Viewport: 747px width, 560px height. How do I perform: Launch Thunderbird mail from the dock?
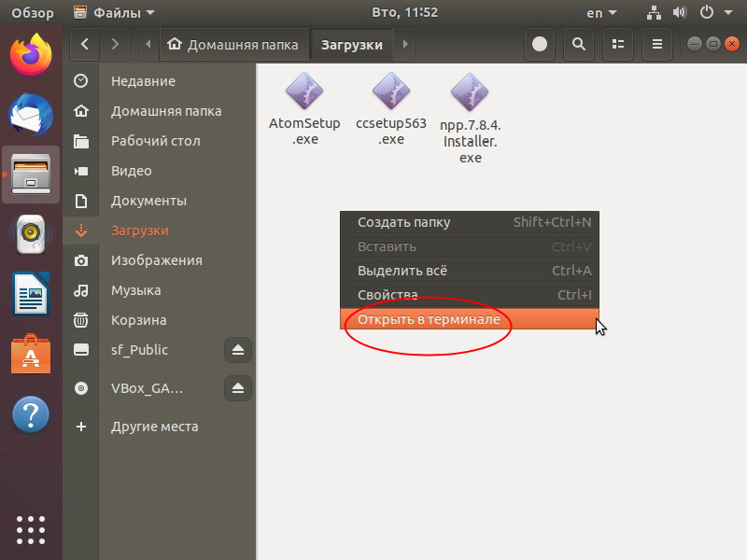coord(31,115)
